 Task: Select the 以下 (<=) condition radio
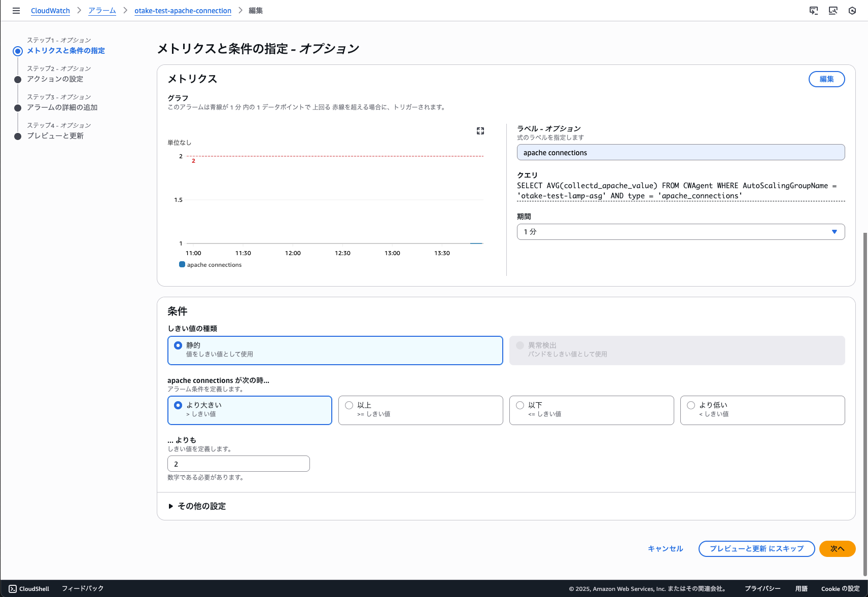tap(520, 405)
